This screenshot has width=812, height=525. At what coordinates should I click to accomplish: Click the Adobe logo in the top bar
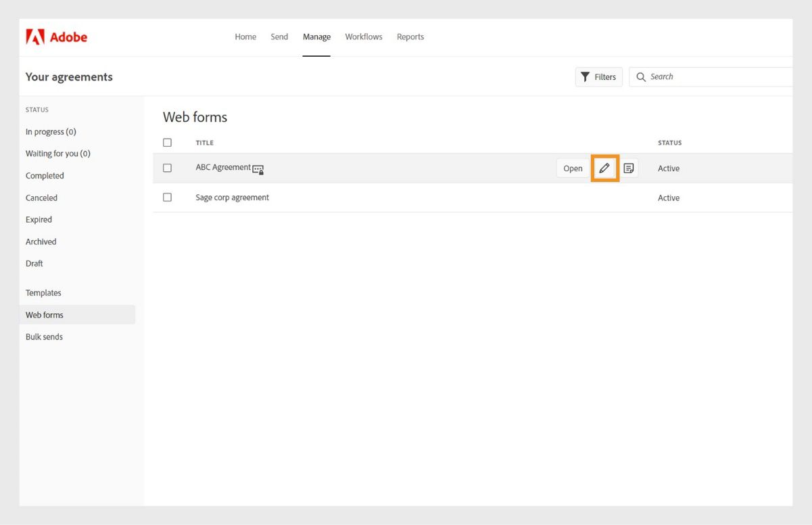(57, 37)
